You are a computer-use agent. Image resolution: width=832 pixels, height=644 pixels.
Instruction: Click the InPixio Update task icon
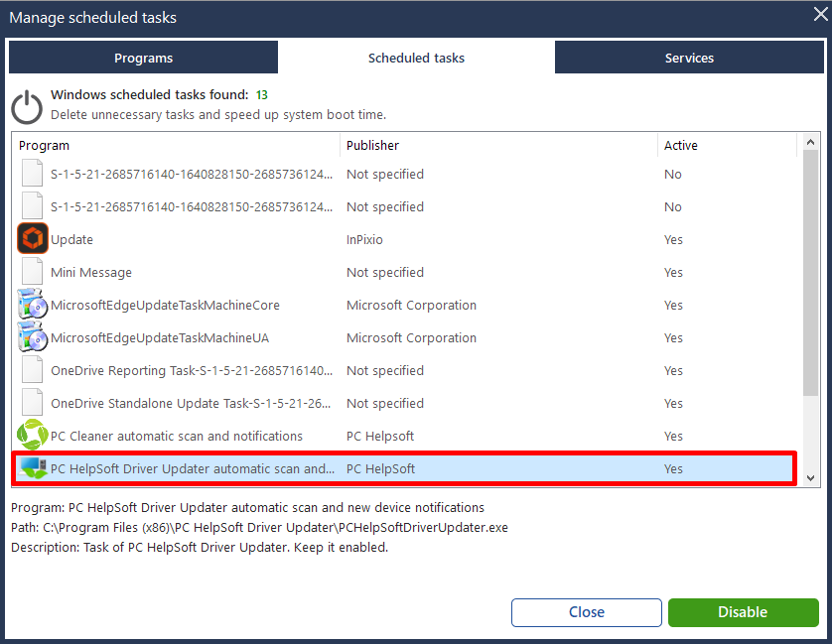(x=33, y=238)
